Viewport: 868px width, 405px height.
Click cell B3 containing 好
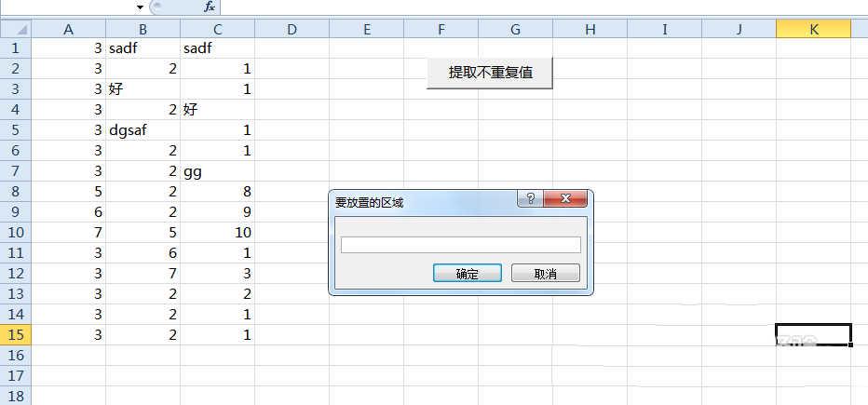142,89
